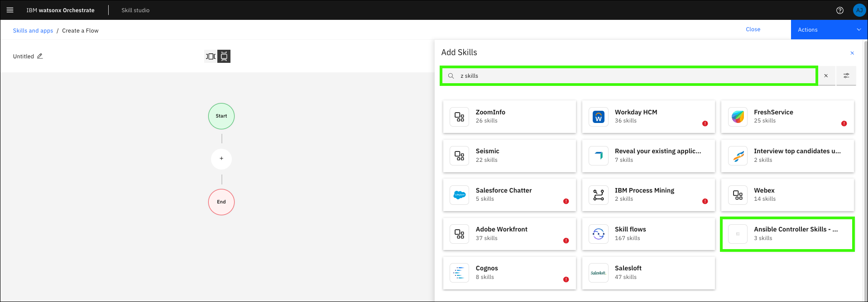The height and width of the screenshot is (302, 868).
Task: Select the ZoomInfo skills tile
Action: 509,117
